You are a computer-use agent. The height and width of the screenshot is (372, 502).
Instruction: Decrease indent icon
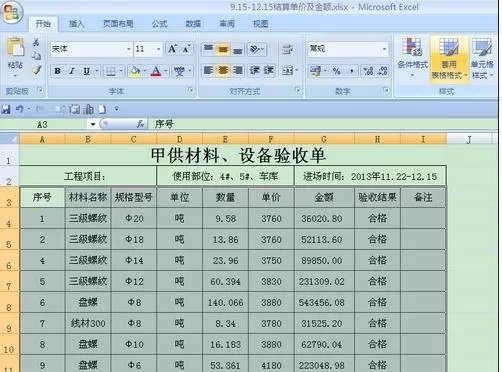click(x=255, y=70)
